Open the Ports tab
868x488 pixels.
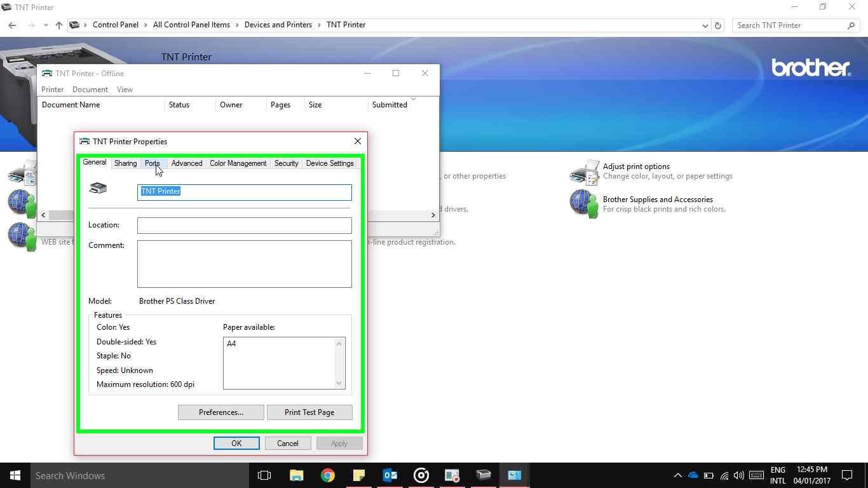152,163
